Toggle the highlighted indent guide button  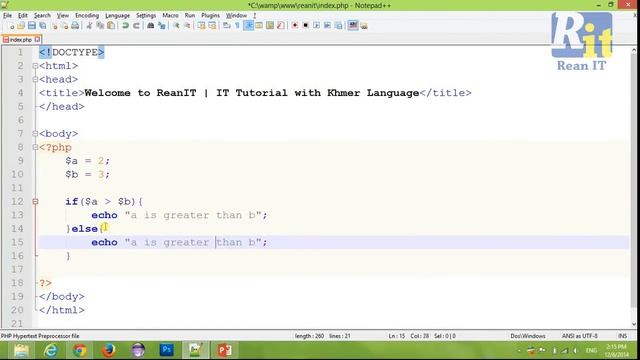click(x=248, y=26)
